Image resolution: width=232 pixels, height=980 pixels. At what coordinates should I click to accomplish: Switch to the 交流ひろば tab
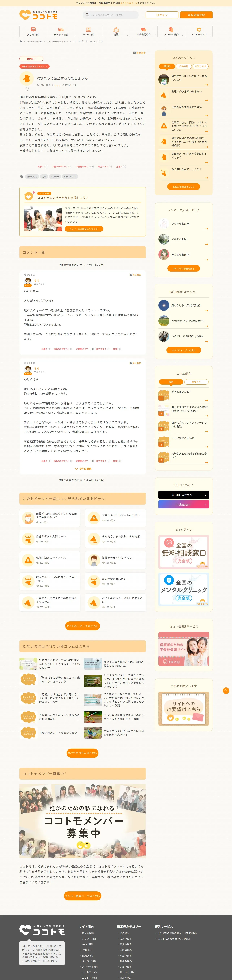click(200, 66)
